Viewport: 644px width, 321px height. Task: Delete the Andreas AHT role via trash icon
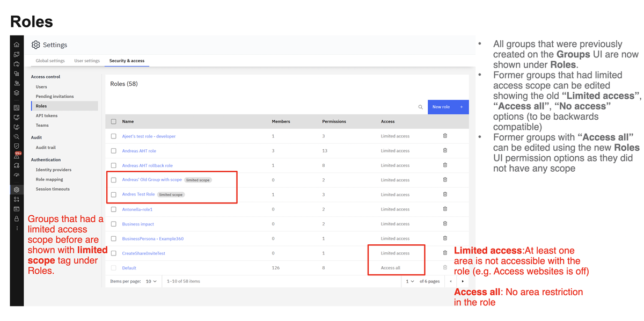pos(445,151)
